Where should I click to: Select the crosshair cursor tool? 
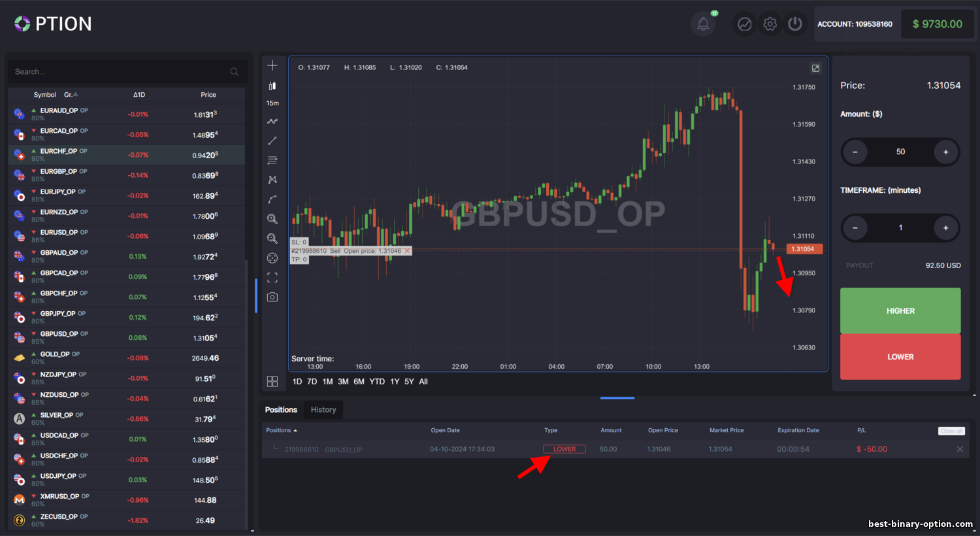[272, 65]
